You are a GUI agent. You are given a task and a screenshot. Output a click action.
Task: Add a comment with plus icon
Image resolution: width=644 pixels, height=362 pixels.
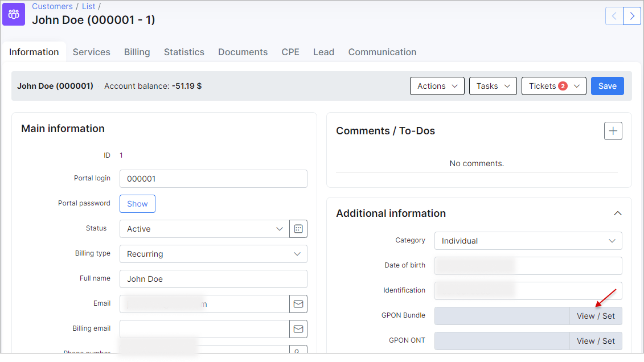[613, 131]
